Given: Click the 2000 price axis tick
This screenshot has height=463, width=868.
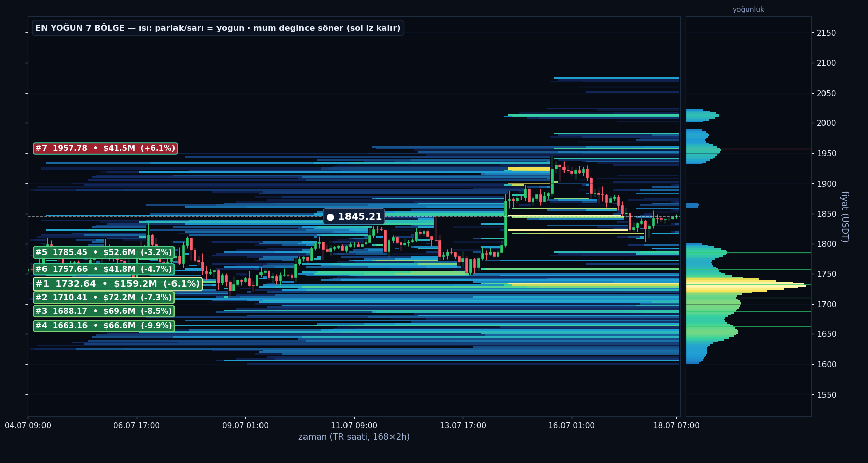Looking at the screenshot, I should pyautogui.click(x=827, y=123).
